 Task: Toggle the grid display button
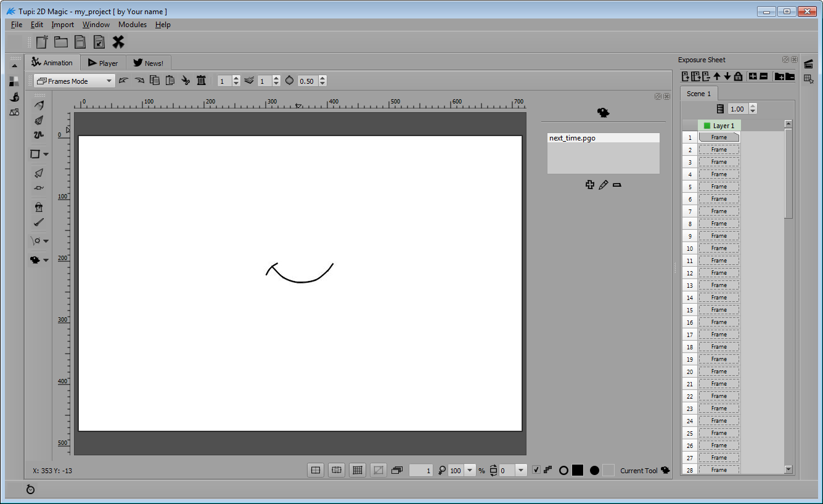point(357,470)
